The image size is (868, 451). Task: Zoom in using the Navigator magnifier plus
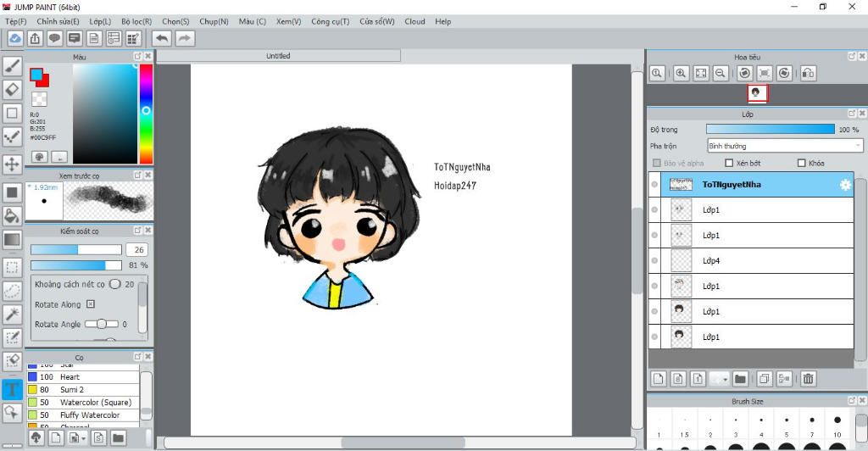(x=681, y=73)
